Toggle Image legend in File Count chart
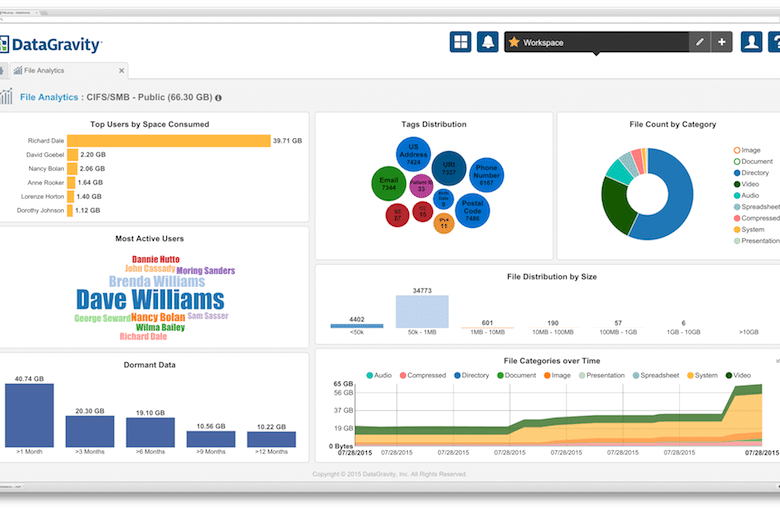This screenshot has height=510, width=780. 747,150
